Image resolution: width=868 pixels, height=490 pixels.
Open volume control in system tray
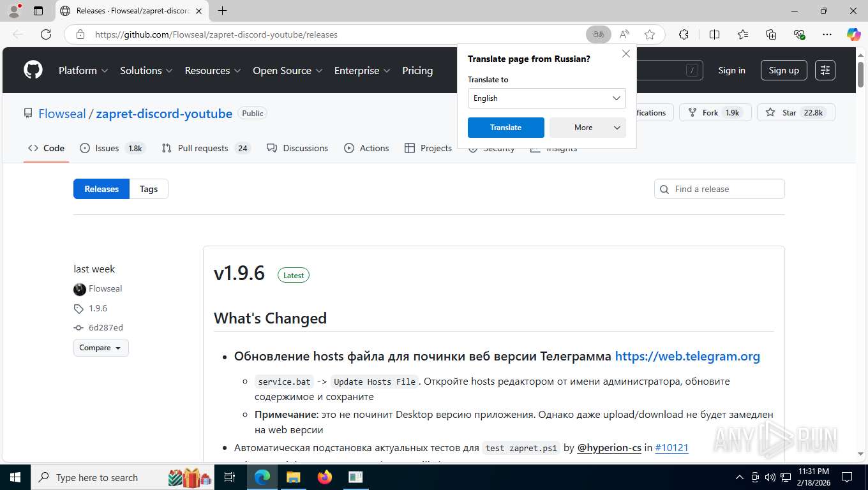point(770,477)
